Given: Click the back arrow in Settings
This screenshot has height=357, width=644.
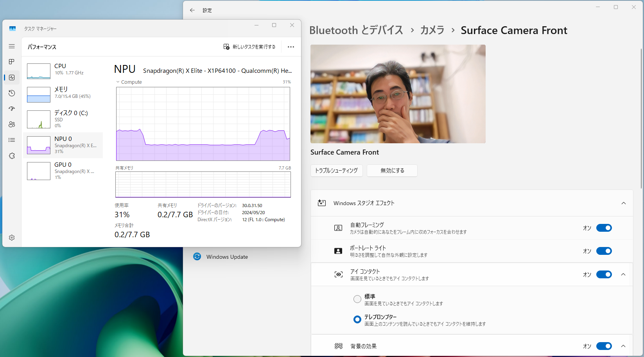Looking at the screenshot, I should click(x=192, y=10).
